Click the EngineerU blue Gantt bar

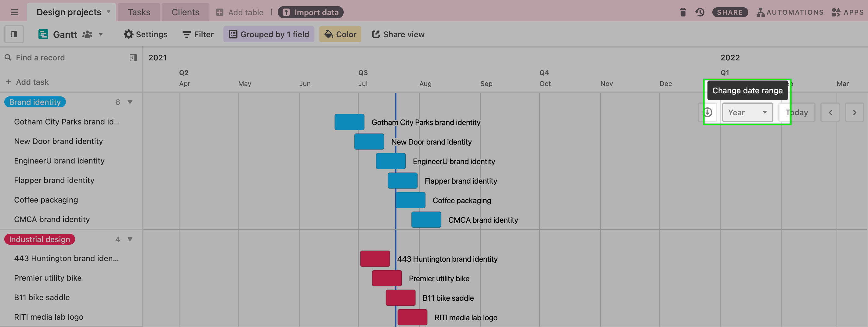pos(391,161)
